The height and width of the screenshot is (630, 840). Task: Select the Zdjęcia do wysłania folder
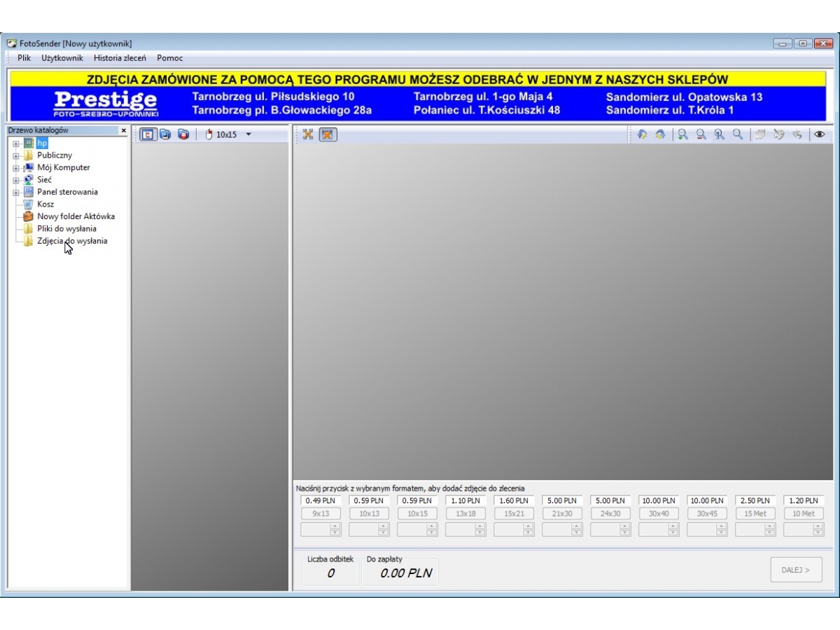(72, 241)
